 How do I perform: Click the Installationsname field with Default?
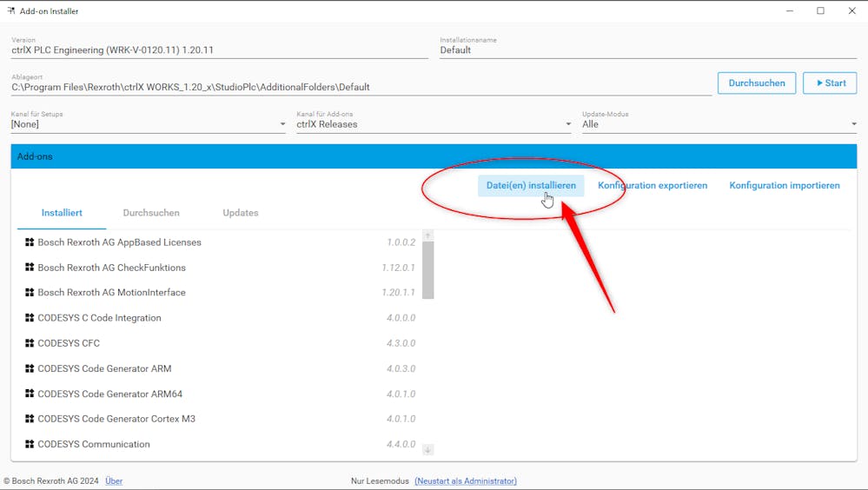(648, 50)
